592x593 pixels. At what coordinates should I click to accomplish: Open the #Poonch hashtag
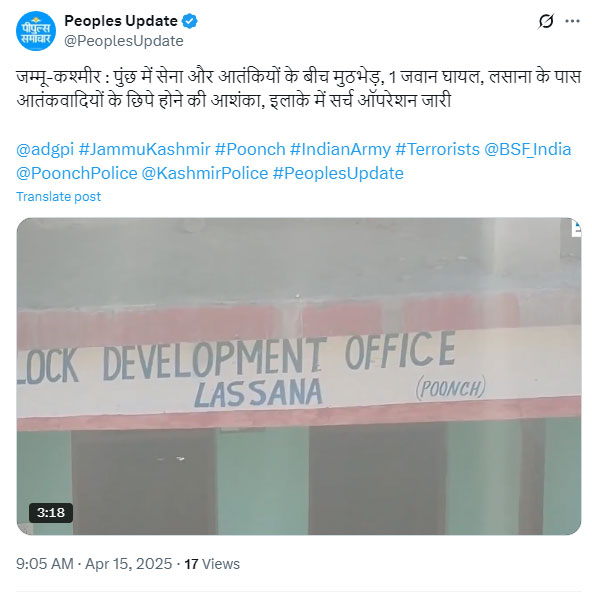(250, 149)
